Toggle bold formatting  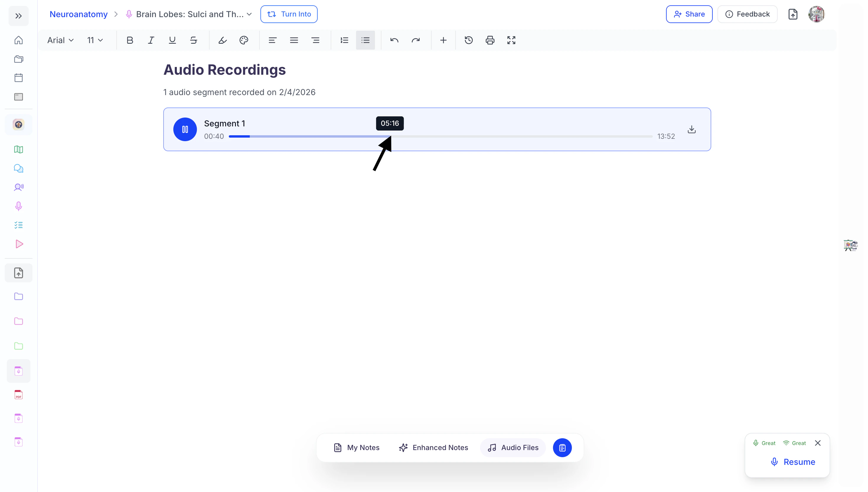point(130,40)
